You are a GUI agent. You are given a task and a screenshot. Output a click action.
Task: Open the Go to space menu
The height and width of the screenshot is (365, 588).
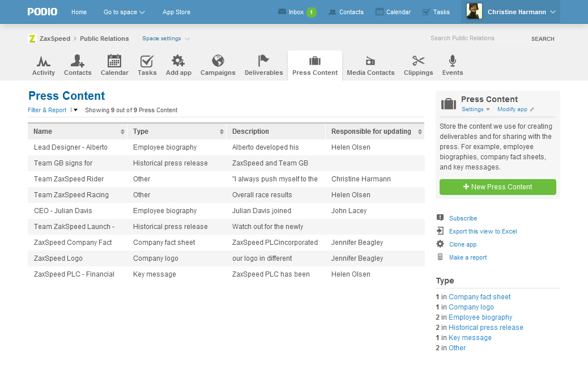pos(124,12)
